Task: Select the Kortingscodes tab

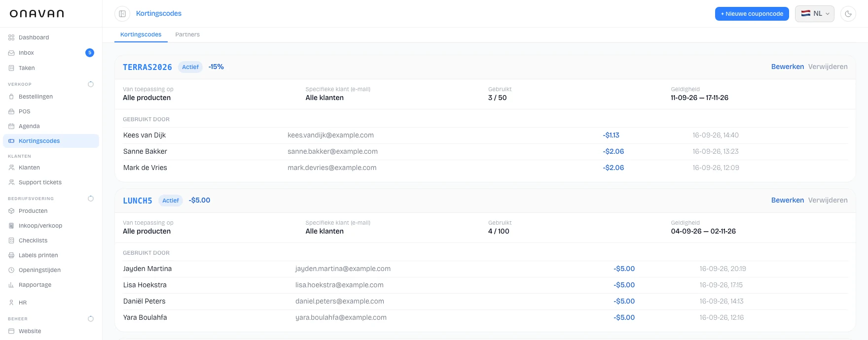Action: (141, 34)
